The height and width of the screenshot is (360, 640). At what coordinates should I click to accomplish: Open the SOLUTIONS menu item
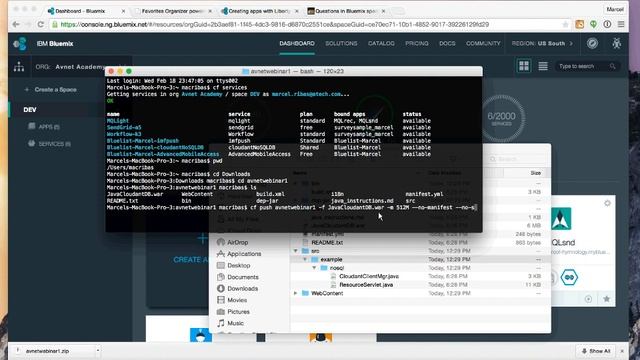coord(341,43)
